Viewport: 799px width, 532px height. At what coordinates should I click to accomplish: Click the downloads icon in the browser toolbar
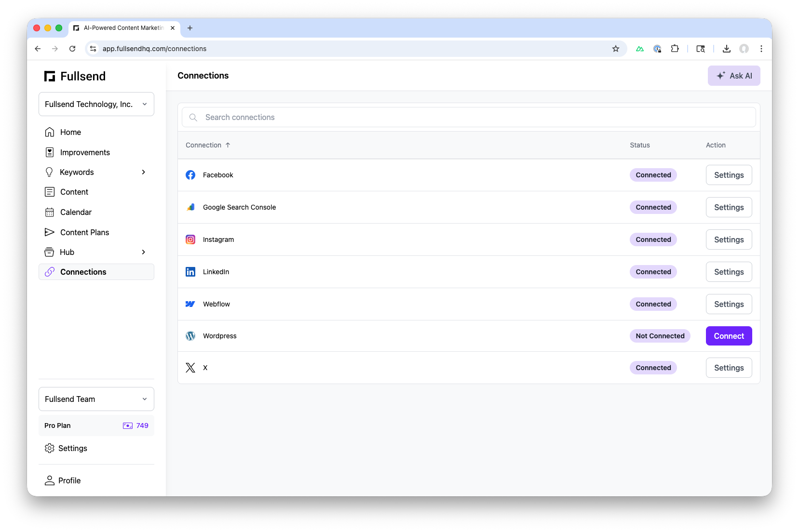[726, 49]
